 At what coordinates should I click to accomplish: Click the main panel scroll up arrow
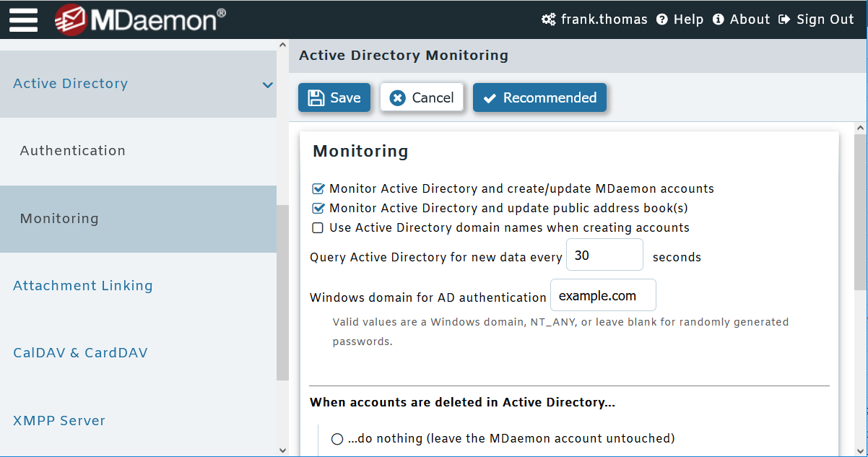[x=860, y=129]
